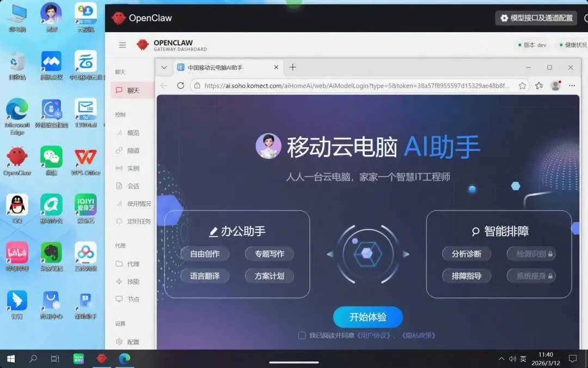The image size is (588, 368).
Task: Open browser settings and more menu
Action: click(x=572, y=86)
